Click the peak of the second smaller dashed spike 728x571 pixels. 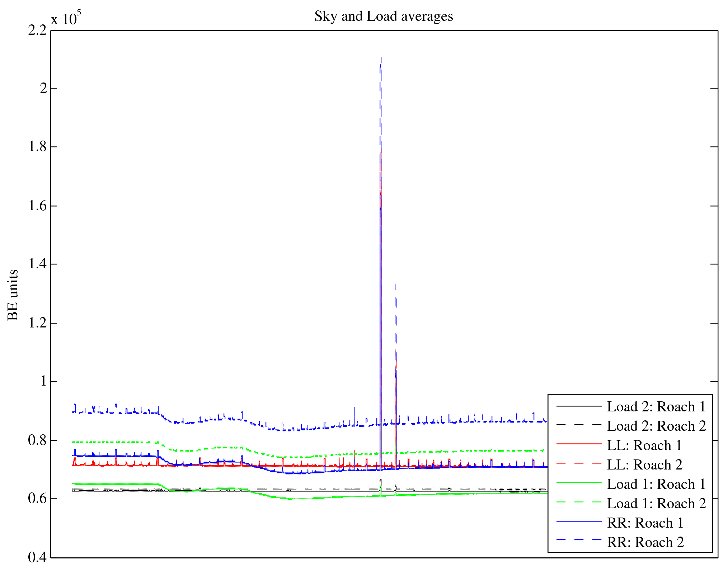(395, 285)
